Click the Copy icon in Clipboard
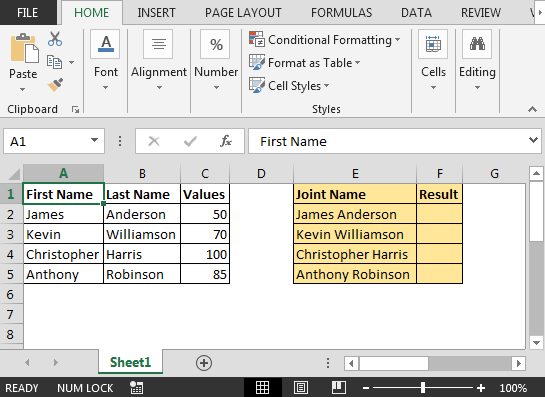 tap(55, 62)
